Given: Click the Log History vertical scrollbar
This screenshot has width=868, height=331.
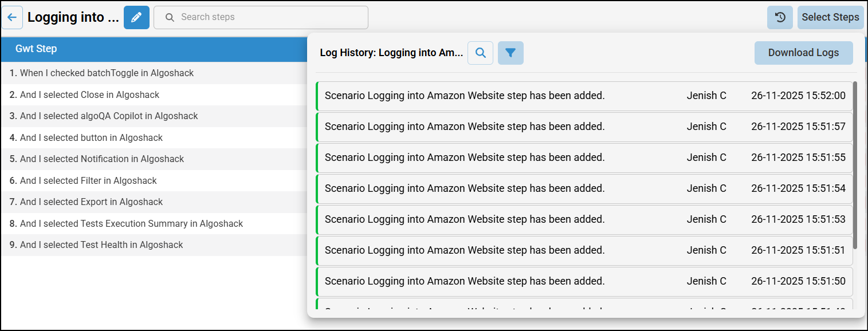Looking at the screenshot, I should (x=855, y=166).
